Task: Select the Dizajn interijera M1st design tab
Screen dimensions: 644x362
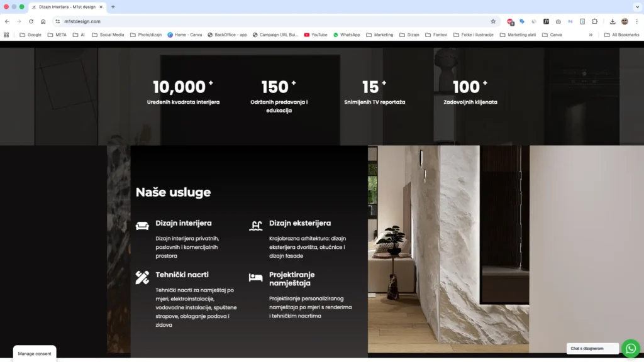Action: point(63,7)
